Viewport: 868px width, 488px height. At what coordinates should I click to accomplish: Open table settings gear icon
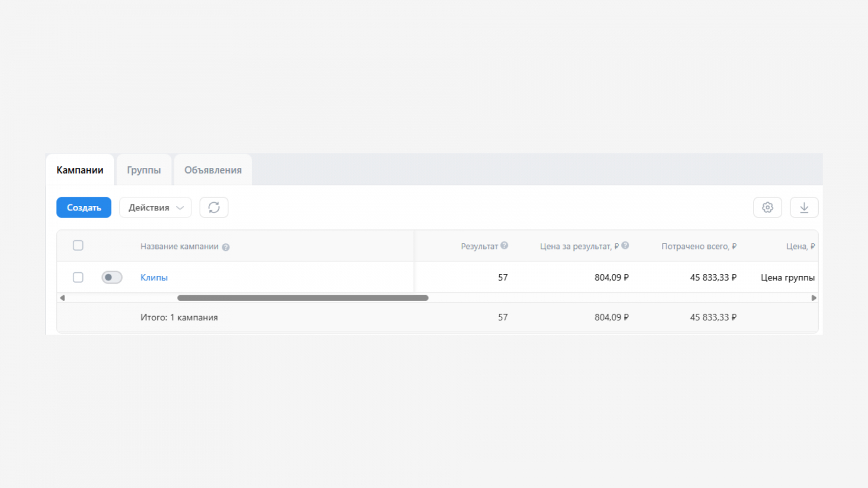point(767,208)
